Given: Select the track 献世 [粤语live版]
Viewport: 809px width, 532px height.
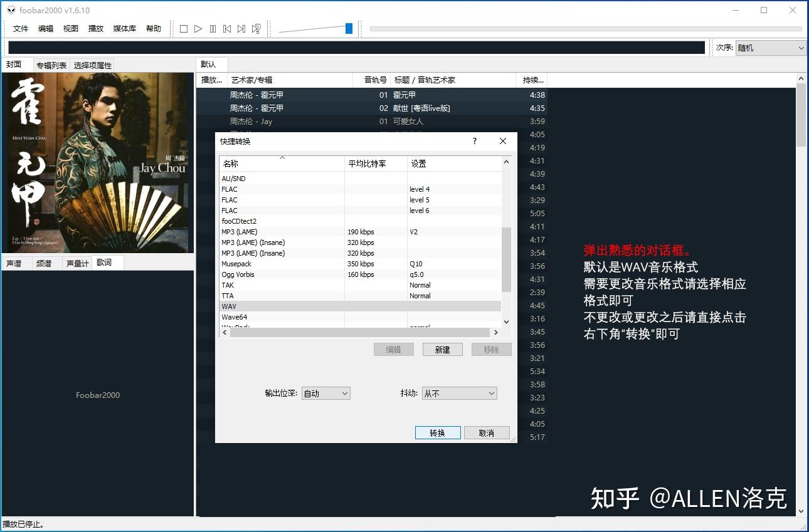Looking at the screenshot, I should [371, 108].
